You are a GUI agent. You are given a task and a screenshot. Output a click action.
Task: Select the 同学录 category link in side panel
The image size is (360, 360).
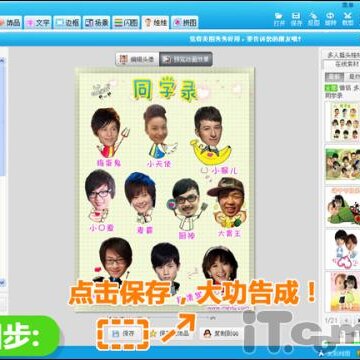(334, 95)
